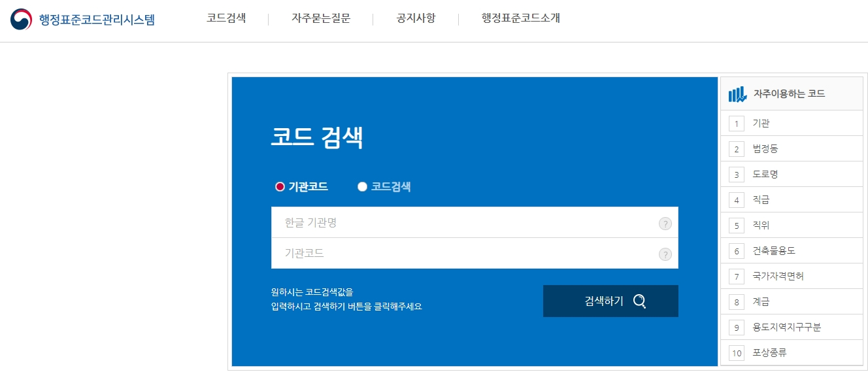
Task: Click the help icon beside 기관코드 field
Action: tap(665, 254)
